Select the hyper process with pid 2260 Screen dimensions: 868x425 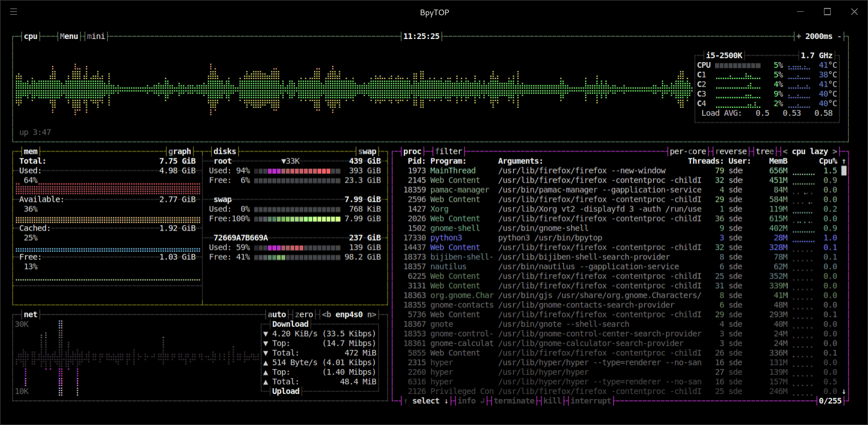(620, 372)
